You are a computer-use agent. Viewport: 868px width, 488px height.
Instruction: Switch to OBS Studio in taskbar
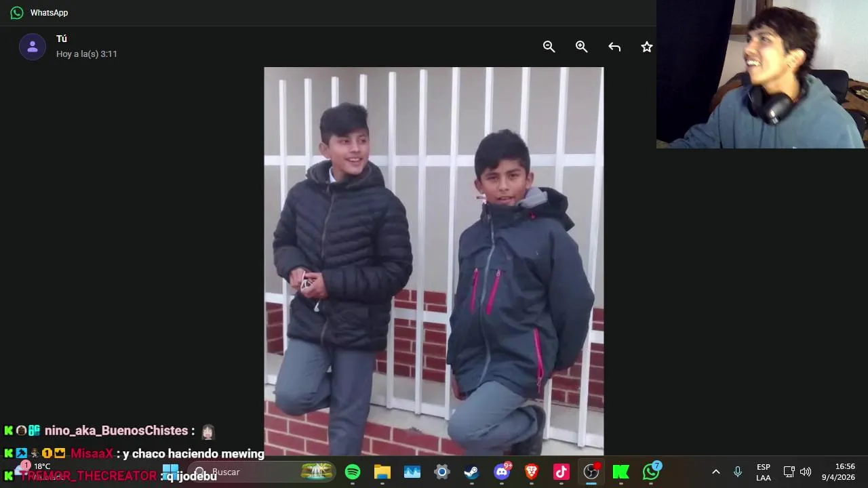pyautogui.click(x=592, y=471)
